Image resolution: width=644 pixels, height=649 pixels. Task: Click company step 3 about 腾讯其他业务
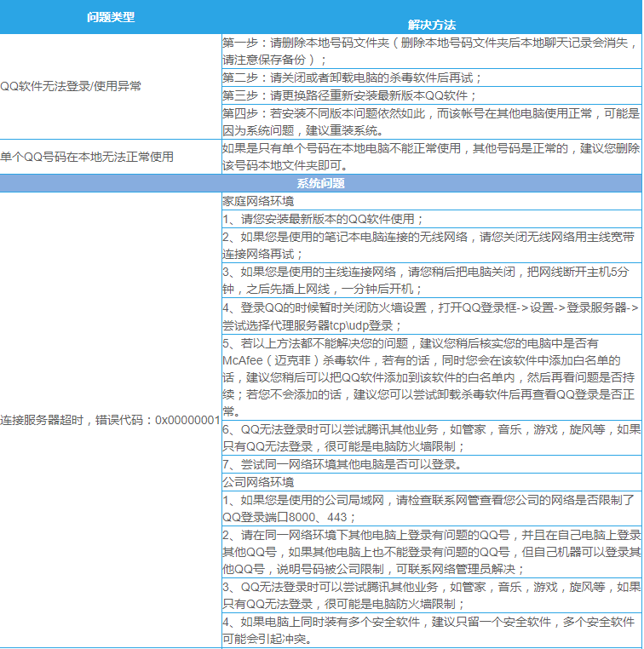click(x=432, y=595)
